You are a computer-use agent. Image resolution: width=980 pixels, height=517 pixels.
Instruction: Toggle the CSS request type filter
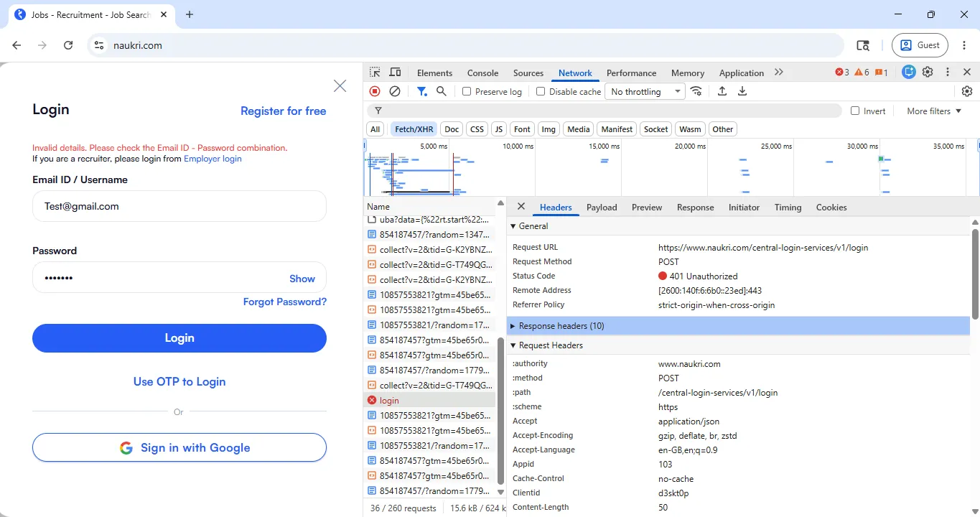click(x=477, y=129)
